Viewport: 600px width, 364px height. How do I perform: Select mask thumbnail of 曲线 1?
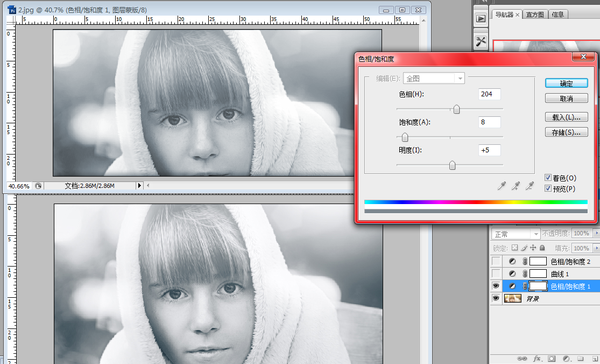pos(538,274)
